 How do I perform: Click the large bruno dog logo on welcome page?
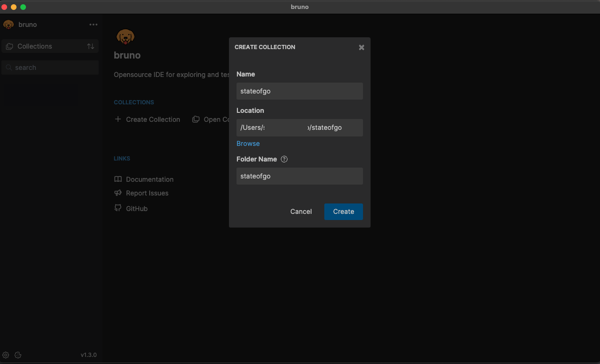(x=125, y=37)
